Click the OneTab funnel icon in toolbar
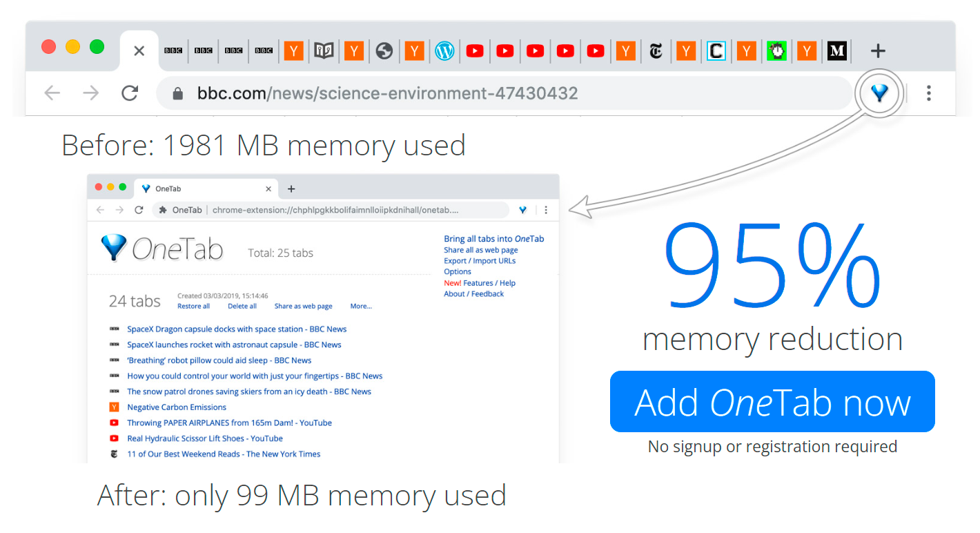 click(879, 93)
